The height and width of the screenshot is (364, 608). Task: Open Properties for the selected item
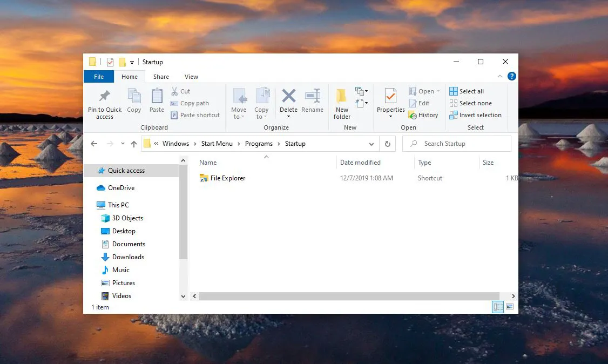click(x=390, y=97)
